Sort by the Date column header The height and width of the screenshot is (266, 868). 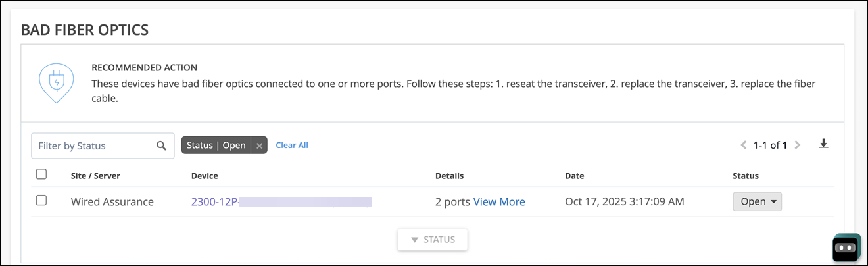(x=574, y=176)
